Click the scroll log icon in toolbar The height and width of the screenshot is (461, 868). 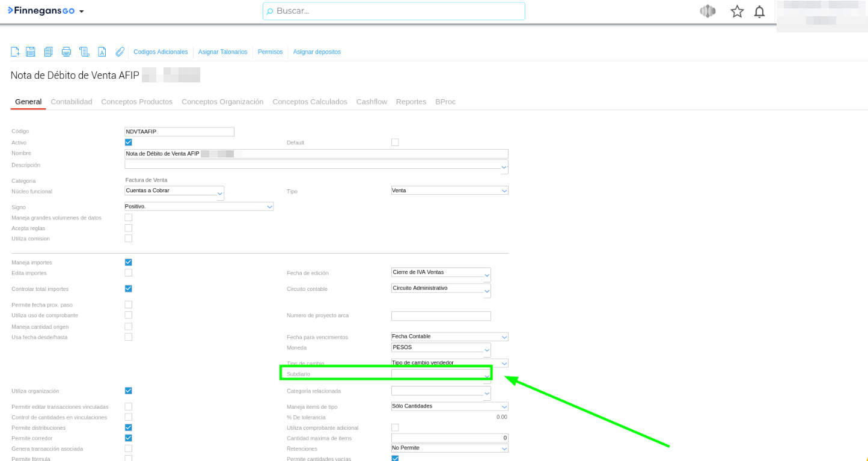coord(84,52)
